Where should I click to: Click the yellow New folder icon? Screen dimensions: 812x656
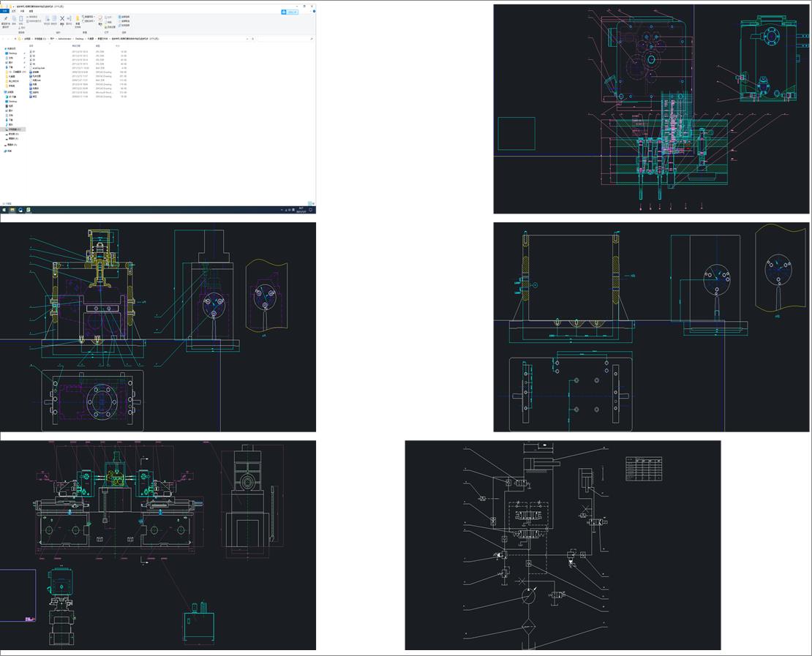[78, 19]
